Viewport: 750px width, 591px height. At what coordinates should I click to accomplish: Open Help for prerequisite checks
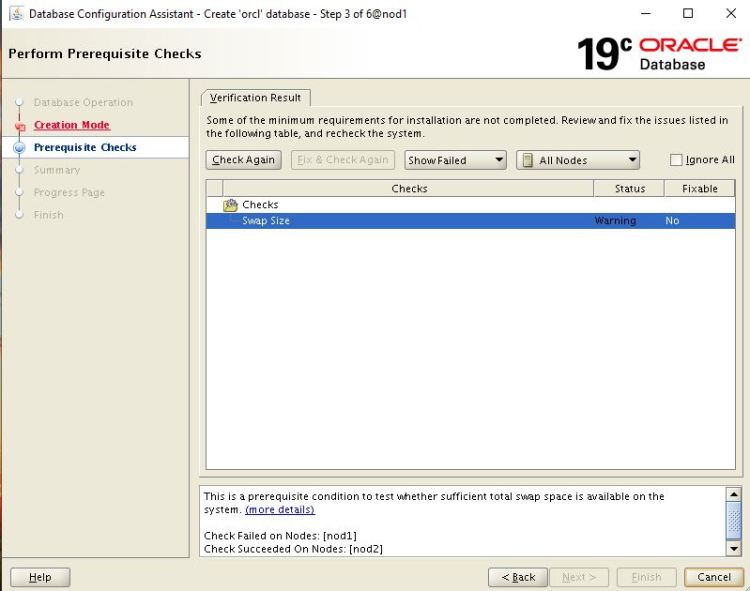pyautogui.click(x=40, y=577)
